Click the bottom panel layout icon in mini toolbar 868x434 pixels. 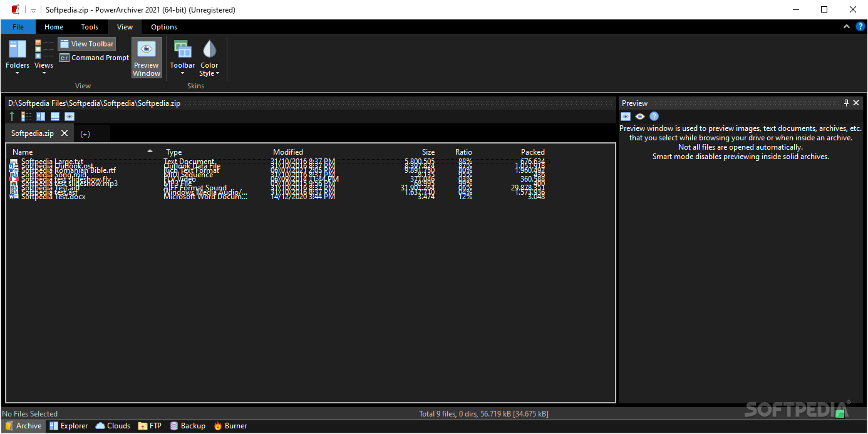click(55, 116)
